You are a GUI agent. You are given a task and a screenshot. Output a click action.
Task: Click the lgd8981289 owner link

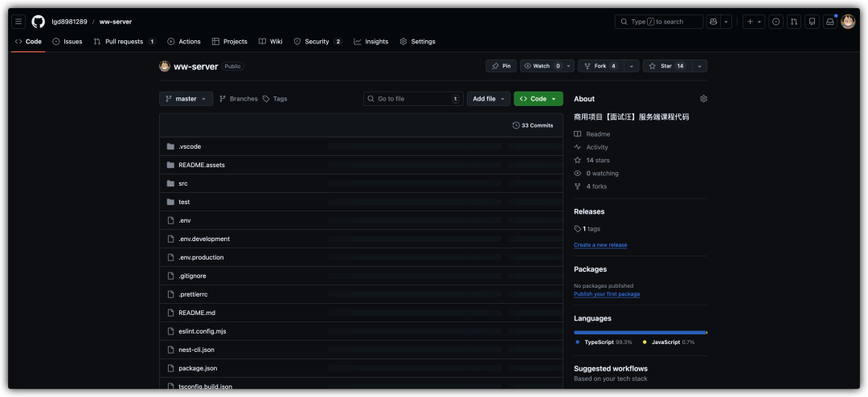pos(69,22)
